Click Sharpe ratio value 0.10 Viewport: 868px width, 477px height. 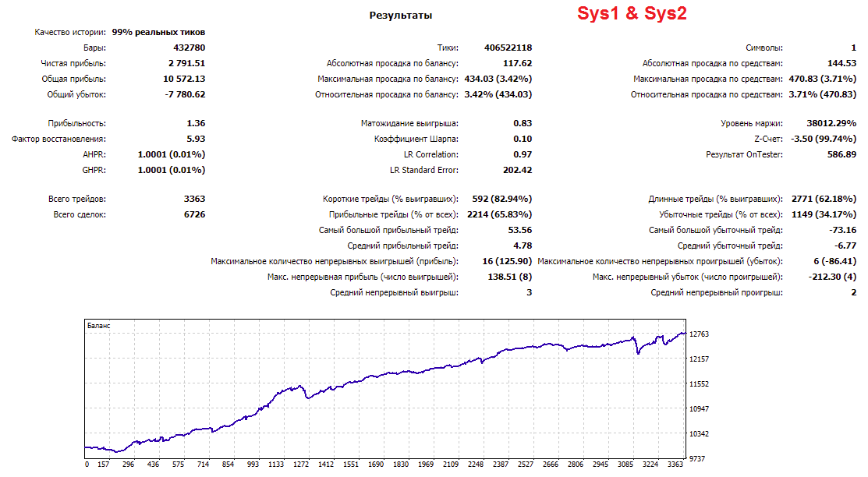point(523,139)
